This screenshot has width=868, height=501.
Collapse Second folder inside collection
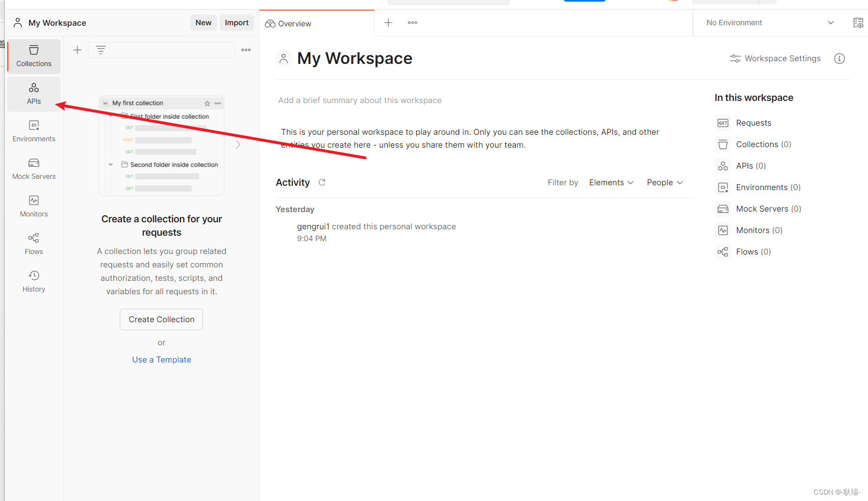[111, 165]
